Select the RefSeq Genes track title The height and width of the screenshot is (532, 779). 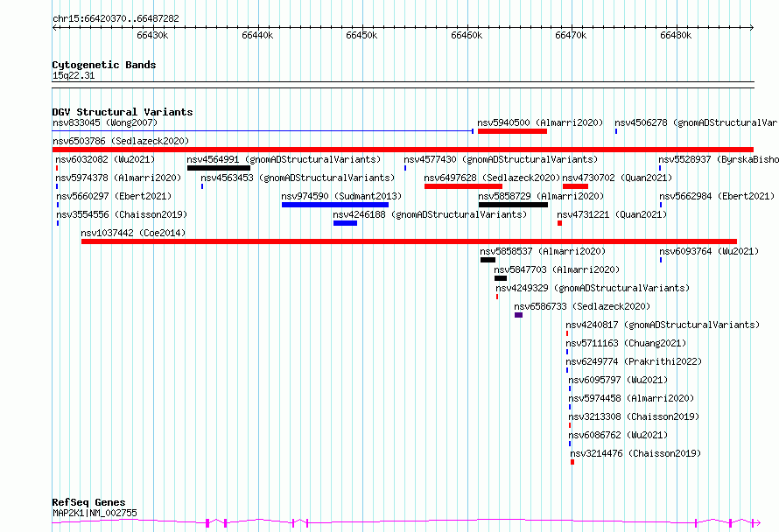point(88,502)
